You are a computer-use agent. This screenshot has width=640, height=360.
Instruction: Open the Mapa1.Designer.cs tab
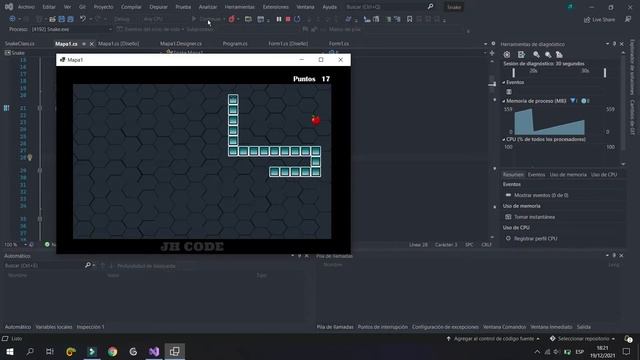click(180, 44)
